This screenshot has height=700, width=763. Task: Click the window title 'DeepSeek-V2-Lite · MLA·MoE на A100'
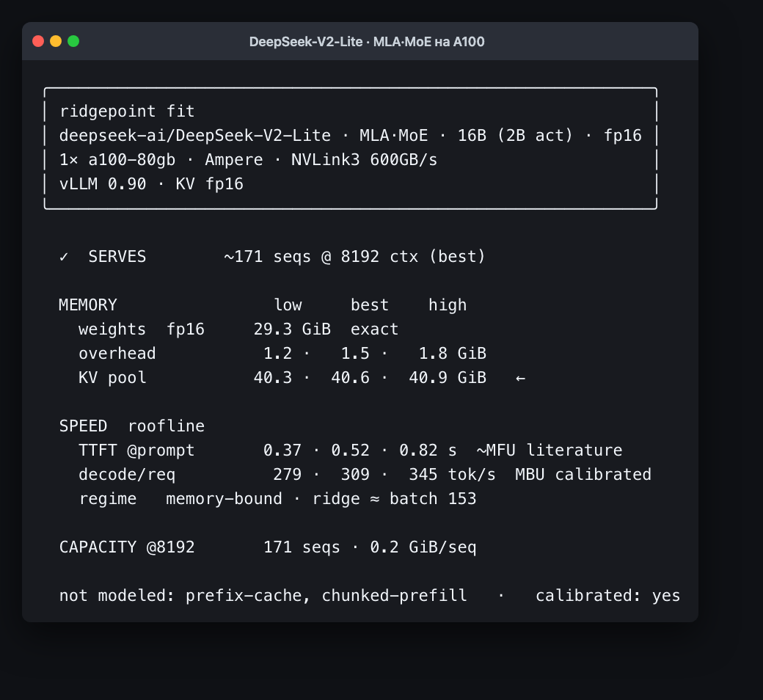point(367,42)
